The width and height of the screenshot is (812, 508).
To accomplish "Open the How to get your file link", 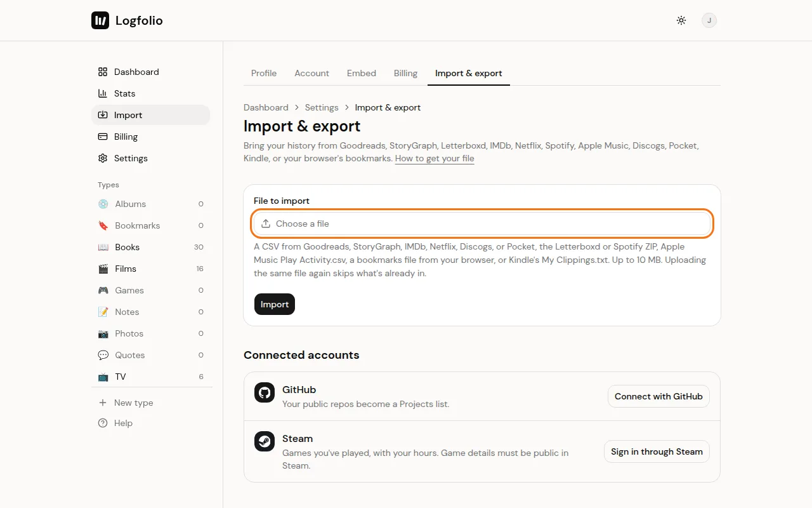I will click(435, 158).
